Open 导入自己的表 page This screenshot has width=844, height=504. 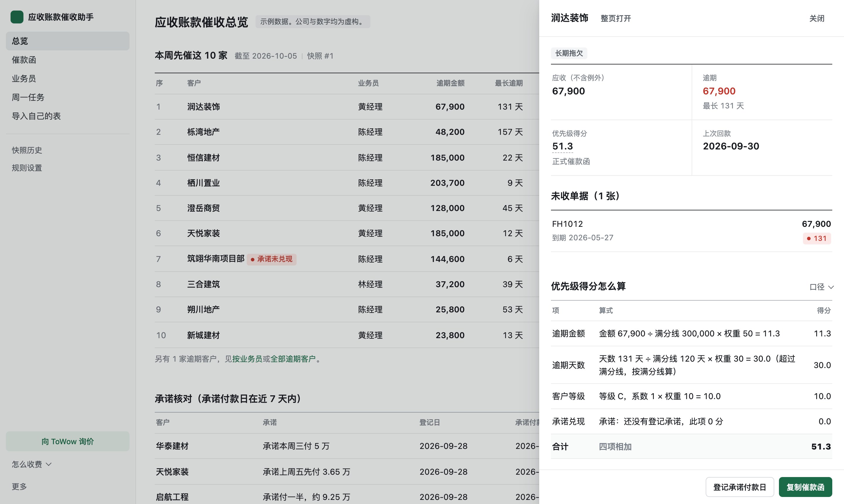point(68,116)
